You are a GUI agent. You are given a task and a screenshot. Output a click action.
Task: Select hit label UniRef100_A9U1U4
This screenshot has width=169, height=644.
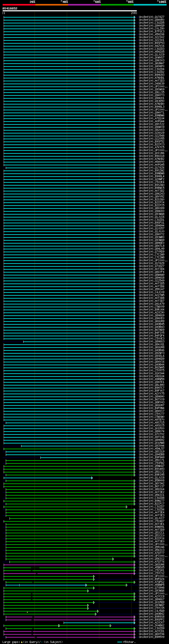point(152,376)
